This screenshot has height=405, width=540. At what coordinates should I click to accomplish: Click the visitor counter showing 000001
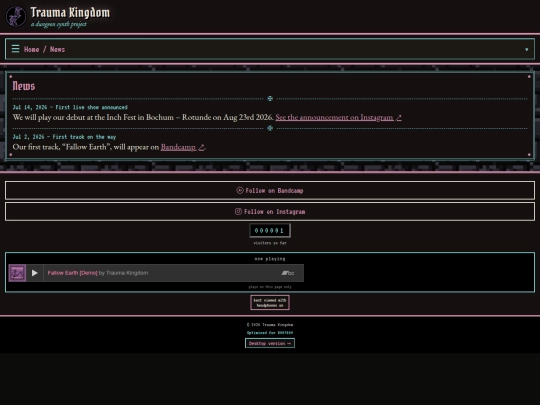click(x=270, y=230)
